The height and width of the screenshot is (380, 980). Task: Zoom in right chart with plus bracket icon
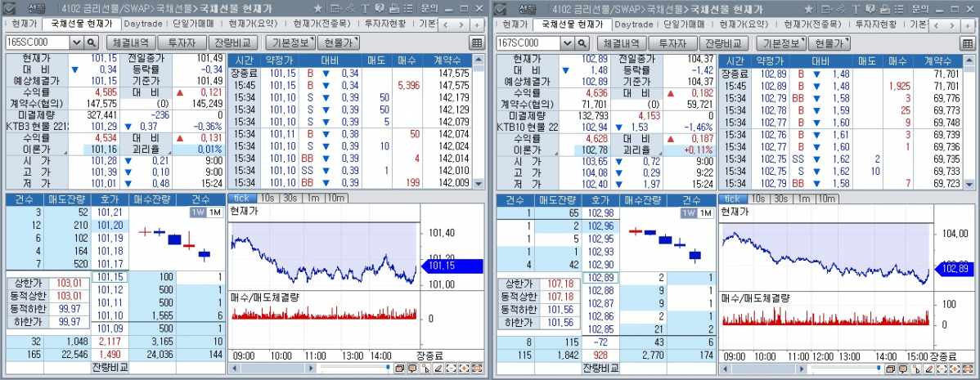pos(955,368)
